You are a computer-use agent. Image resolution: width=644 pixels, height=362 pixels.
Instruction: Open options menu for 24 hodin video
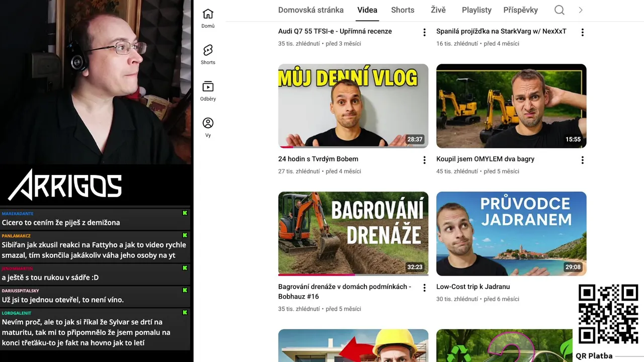[424, 160]
